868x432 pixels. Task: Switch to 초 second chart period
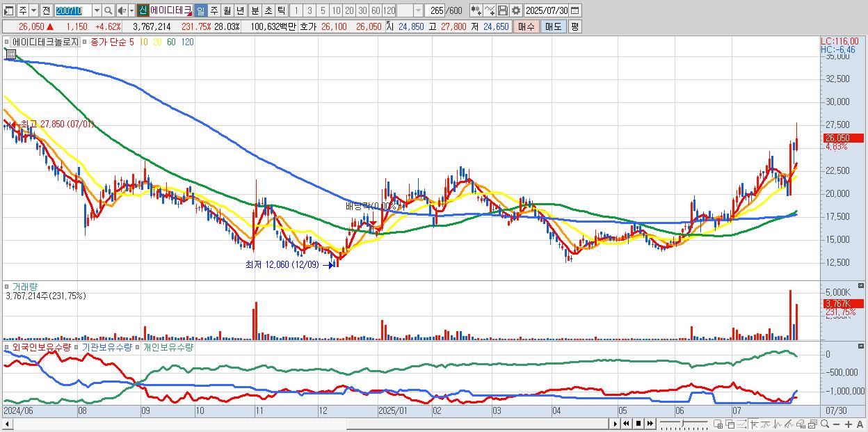coord(268,10)
